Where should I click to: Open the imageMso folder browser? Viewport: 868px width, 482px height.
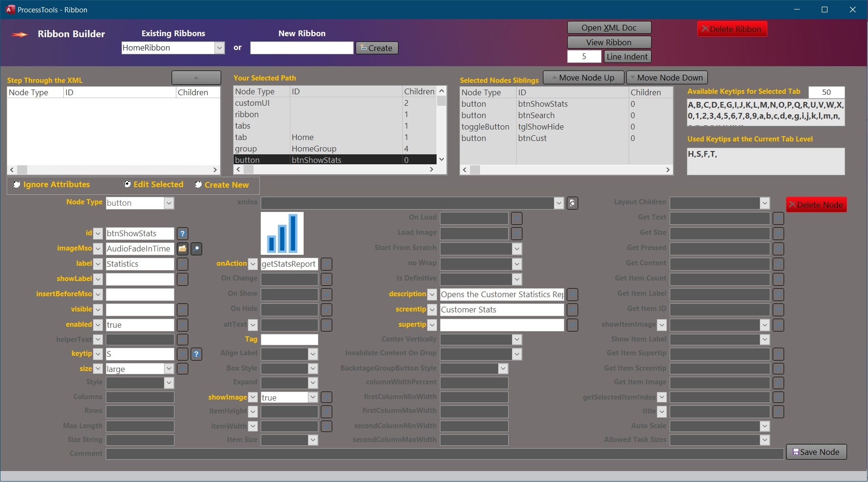click(x=182, y=249)
